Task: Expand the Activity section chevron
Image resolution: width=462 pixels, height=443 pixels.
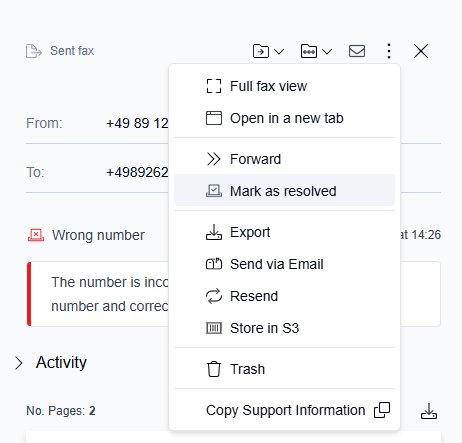Action: coord(19,363)
